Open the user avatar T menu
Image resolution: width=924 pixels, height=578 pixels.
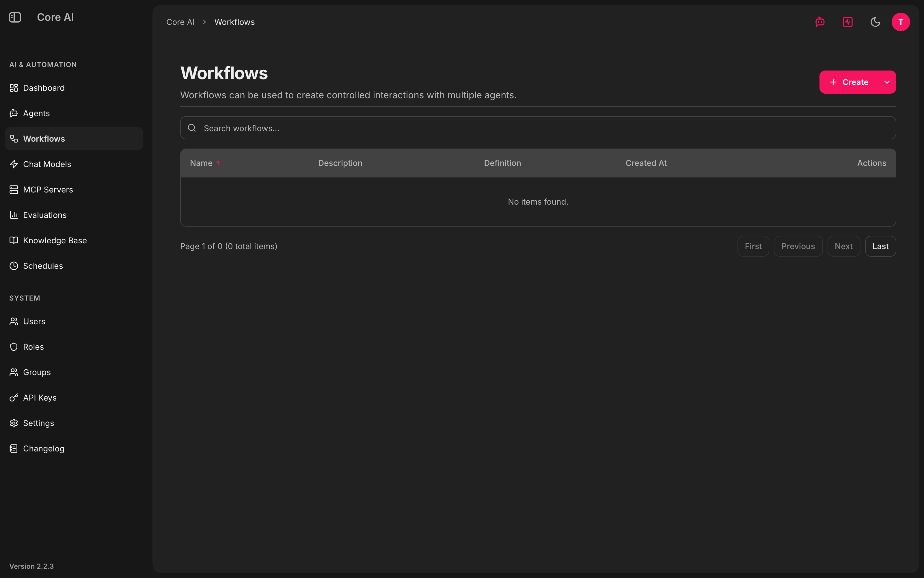[x=900, y=22]
